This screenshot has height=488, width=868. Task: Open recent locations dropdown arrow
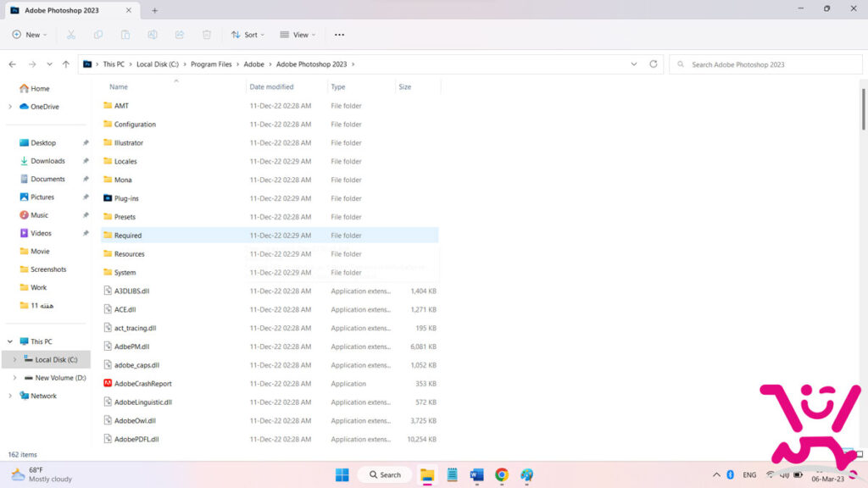click(49, 64)
